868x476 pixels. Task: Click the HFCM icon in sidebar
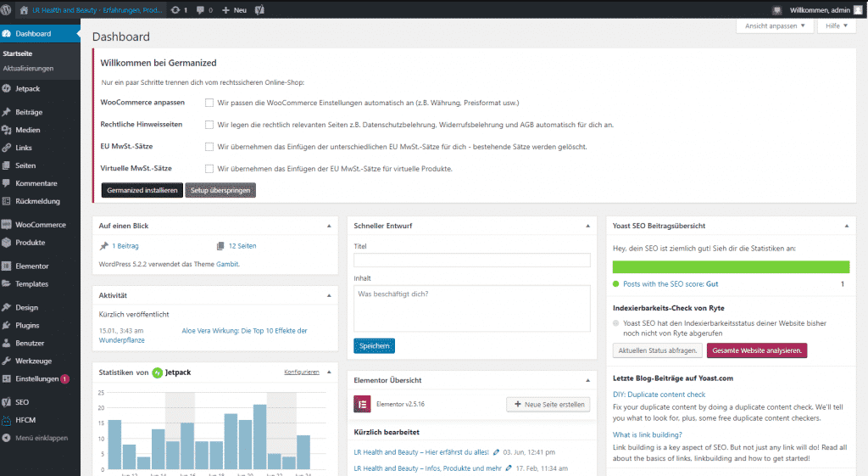7,420
